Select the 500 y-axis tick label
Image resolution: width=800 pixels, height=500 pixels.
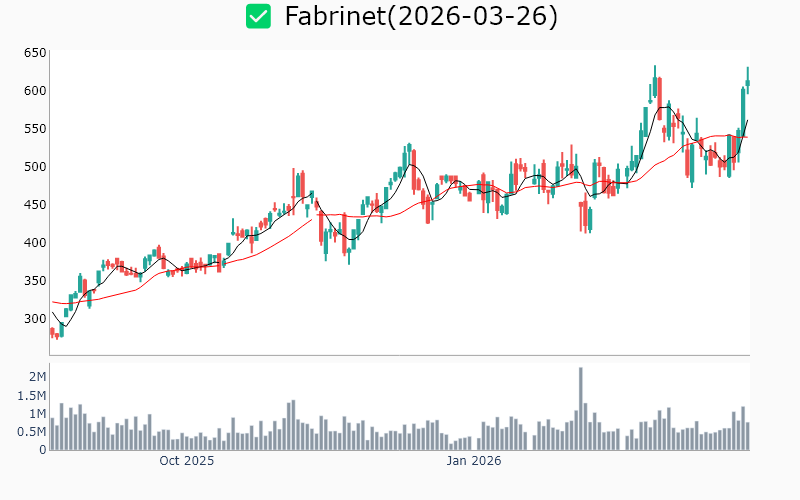point(35,166)
